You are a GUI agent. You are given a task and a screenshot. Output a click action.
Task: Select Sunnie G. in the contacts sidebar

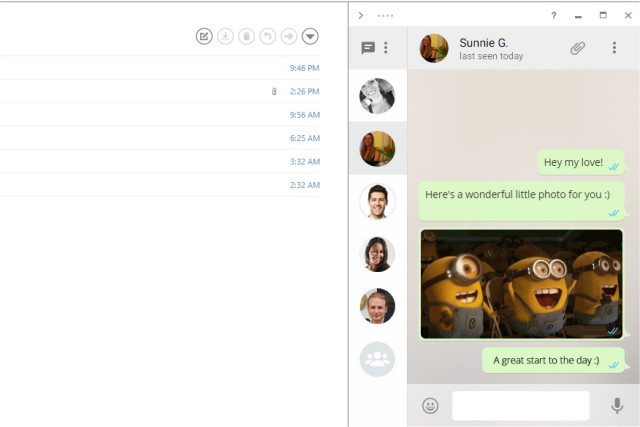pos(377,149)
